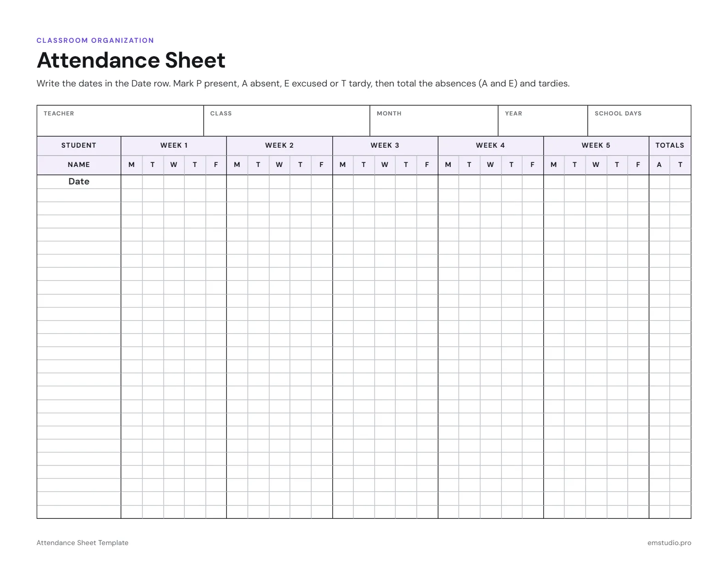728x563 pixels.
Task: Select the Week 4 column header
Action: [490, 146]
